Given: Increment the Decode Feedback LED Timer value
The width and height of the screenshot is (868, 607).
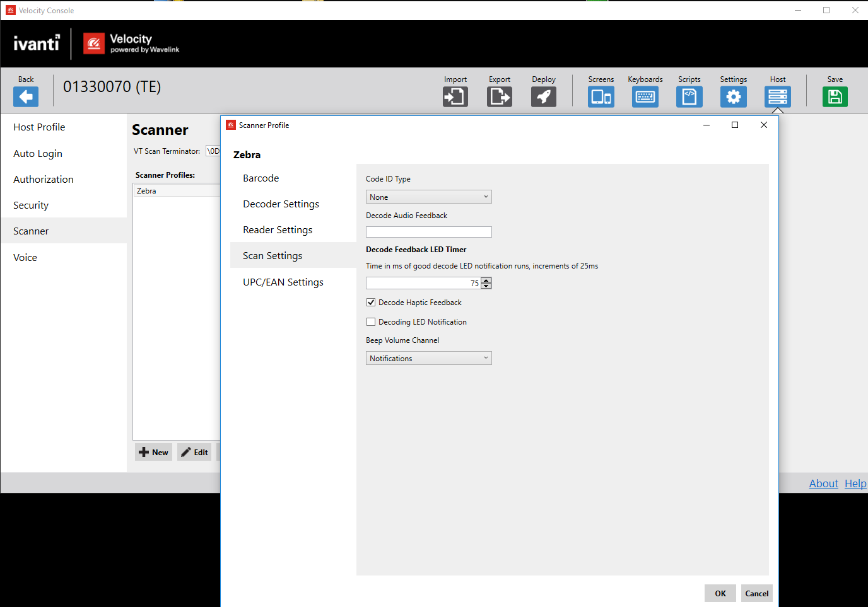Looking at the screenshot, I should [x=485, y=280].
